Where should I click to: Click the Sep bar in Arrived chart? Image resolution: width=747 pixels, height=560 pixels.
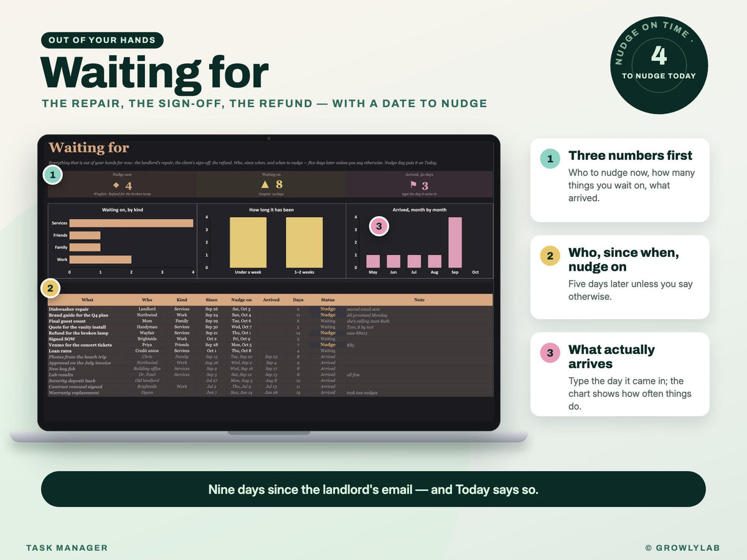[x=455, y=242]
